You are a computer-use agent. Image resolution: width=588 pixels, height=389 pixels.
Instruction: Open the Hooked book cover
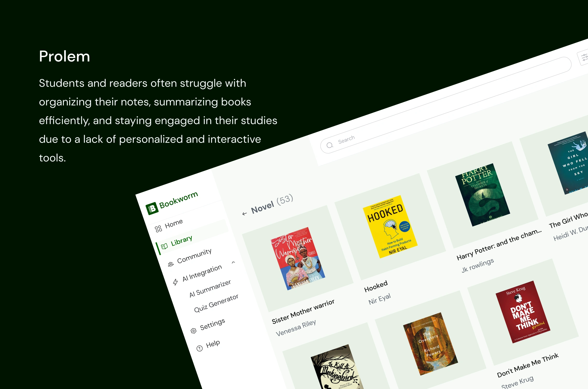coord(390,227)
